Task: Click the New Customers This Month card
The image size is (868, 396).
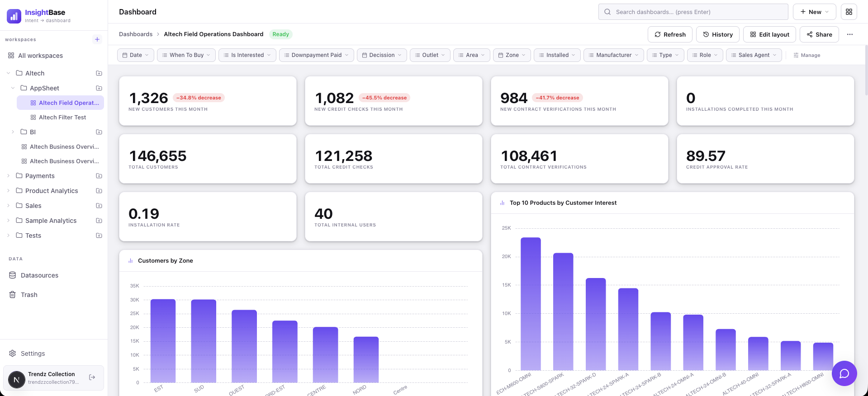Action: point(208,101)
